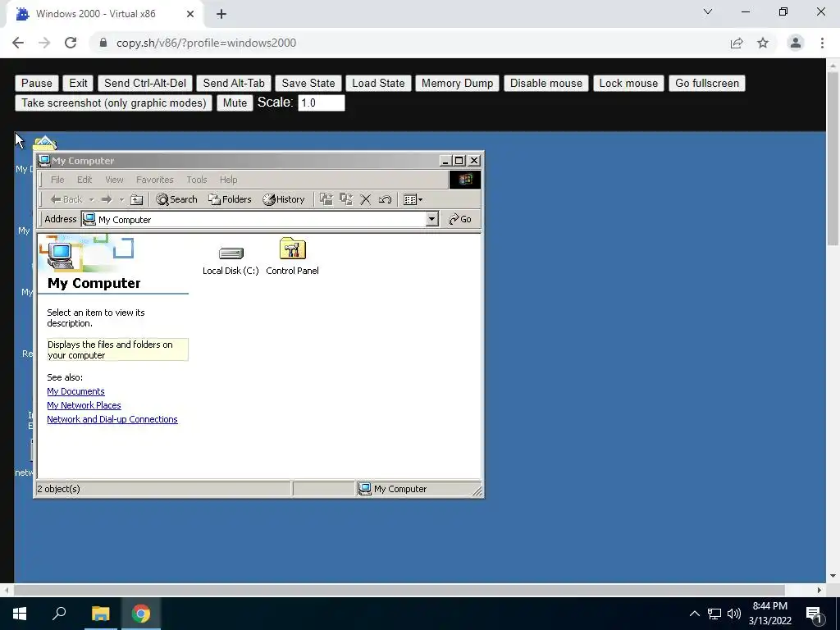Image resolution: width=840 pixels, height=630 pixels.
Task: Click the Go fullscreen button
Action: pyautogui.click(x=706, y=83)
